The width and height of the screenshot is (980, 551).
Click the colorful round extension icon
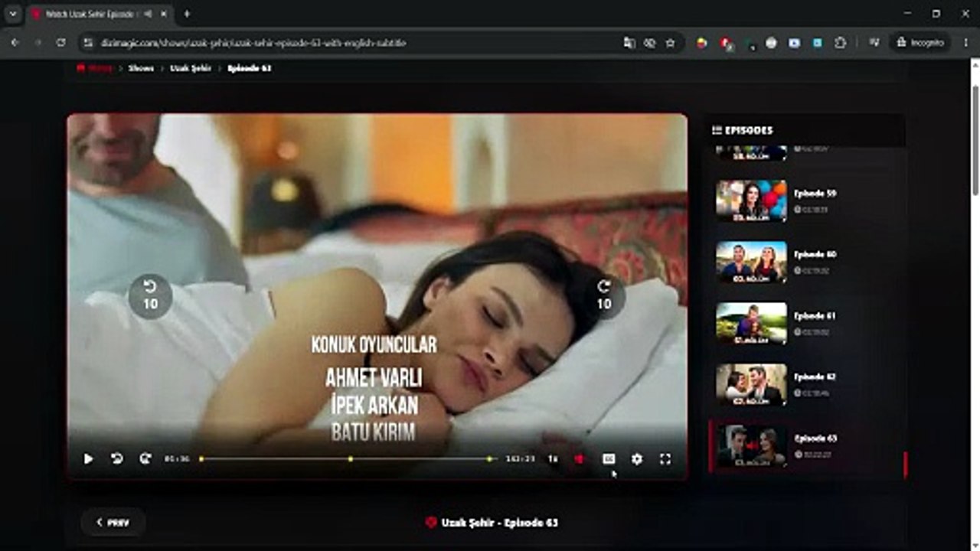click(x=701, y=43)
